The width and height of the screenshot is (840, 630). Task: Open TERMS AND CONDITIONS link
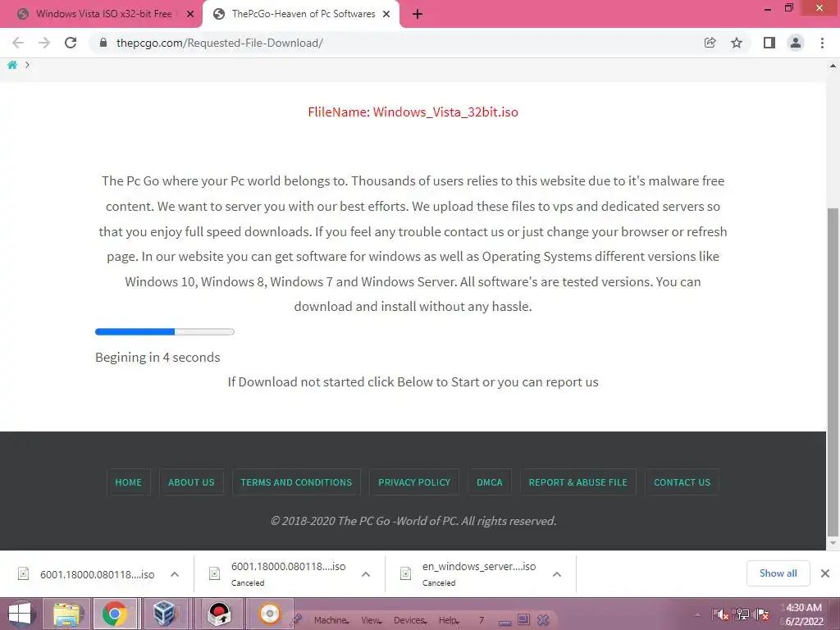296,482
